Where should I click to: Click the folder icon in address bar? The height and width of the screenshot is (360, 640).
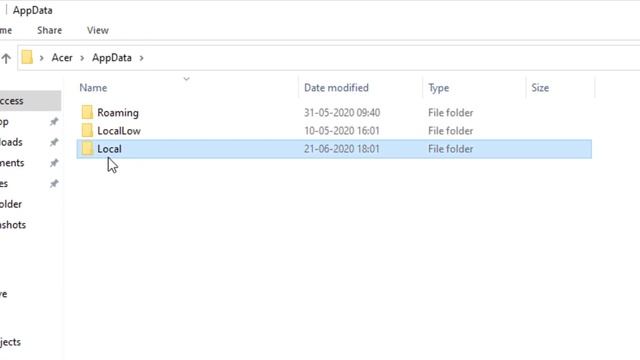click(27, 57)
